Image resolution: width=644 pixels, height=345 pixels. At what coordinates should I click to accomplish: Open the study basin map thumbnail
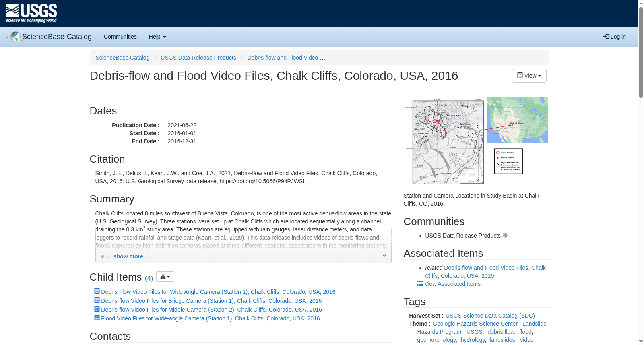click(476, 140)
